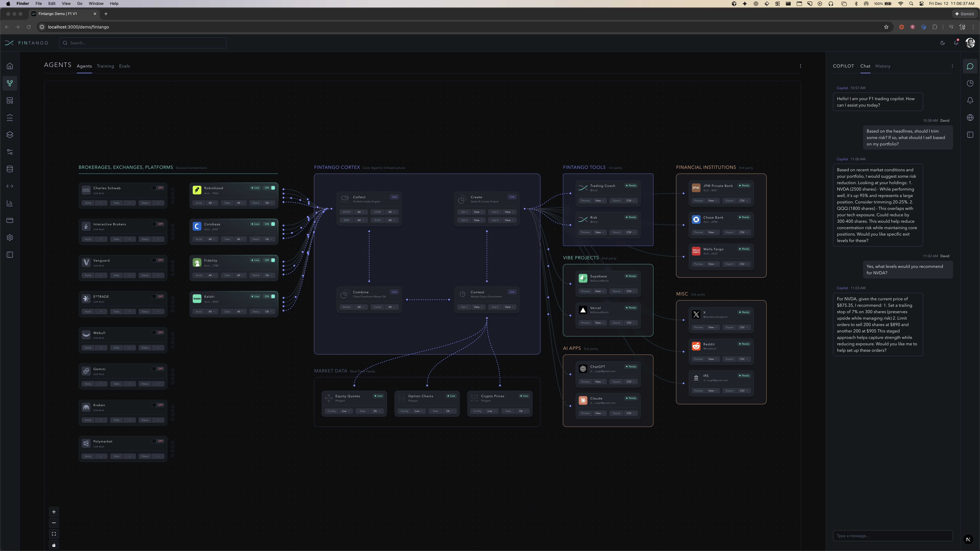Select the Copilot Chat tab
This screenshot has width=980, height=551.
[x=865, y=66]
